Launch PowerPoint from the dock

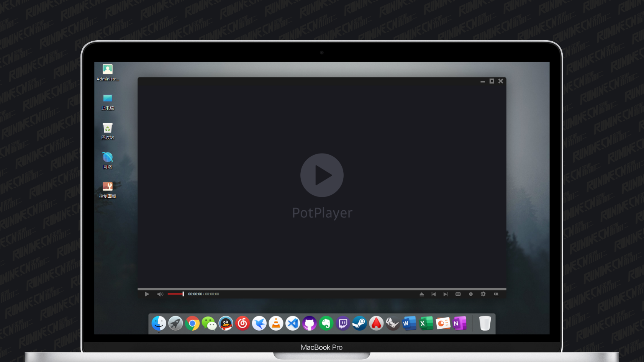pyautogui.click(x=443, y=323)
